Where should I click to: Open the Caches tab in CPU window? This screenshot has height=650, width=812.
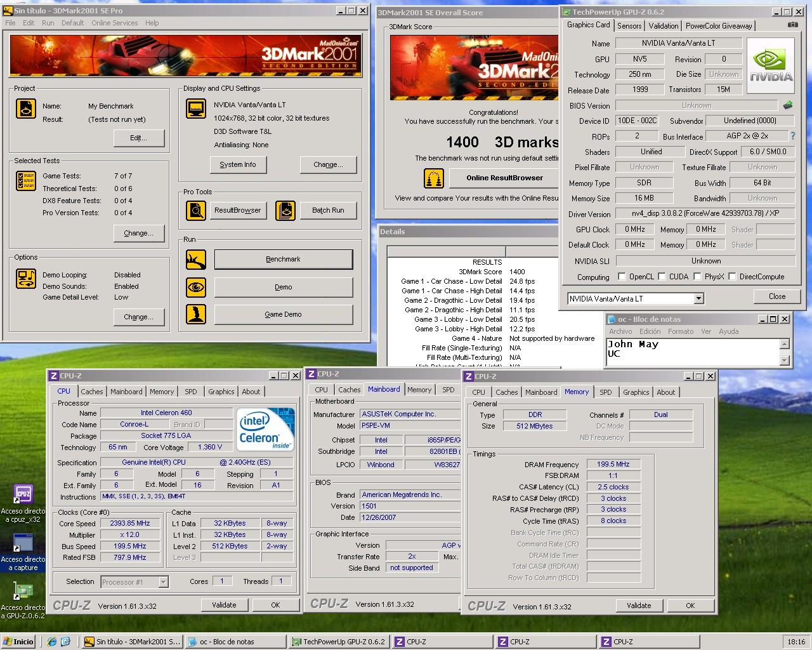[91, 392]
